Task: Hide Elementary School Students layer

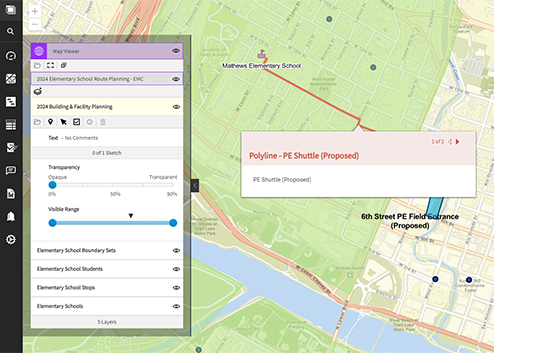Action: [176, 269]
